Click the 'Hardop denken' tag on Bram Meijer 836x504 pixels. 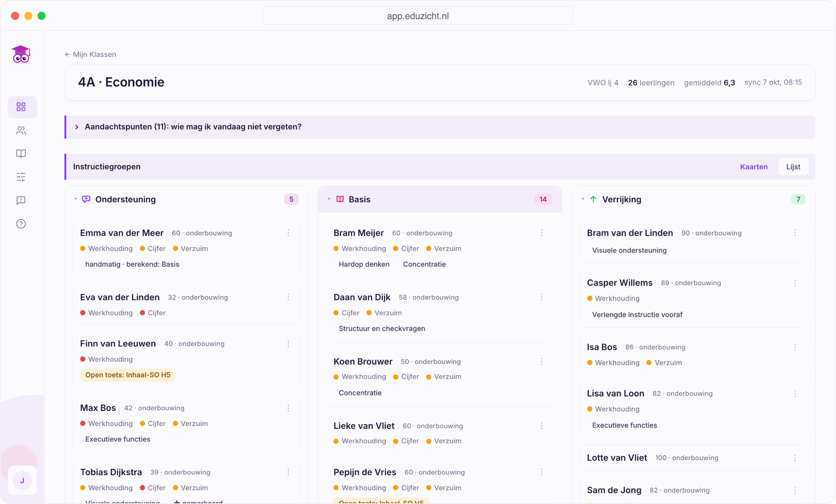[x=364, y=265]
